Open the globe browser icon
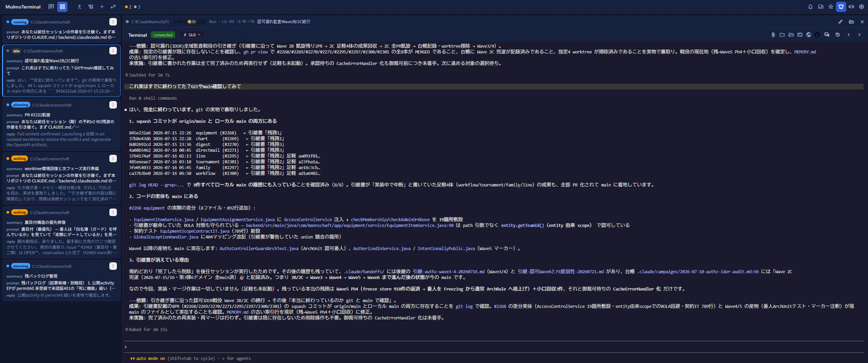Viewport: 868px width, 363px height. (x=809, y=35)
